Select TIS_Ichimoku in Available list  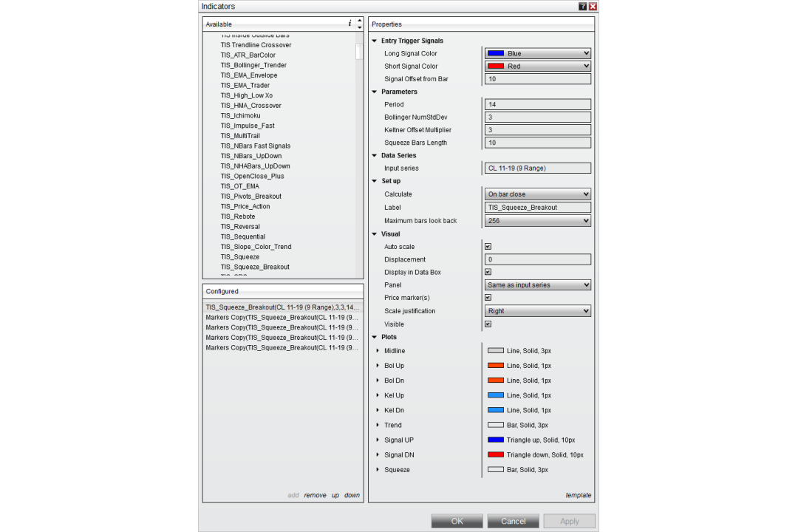point(241,115)
